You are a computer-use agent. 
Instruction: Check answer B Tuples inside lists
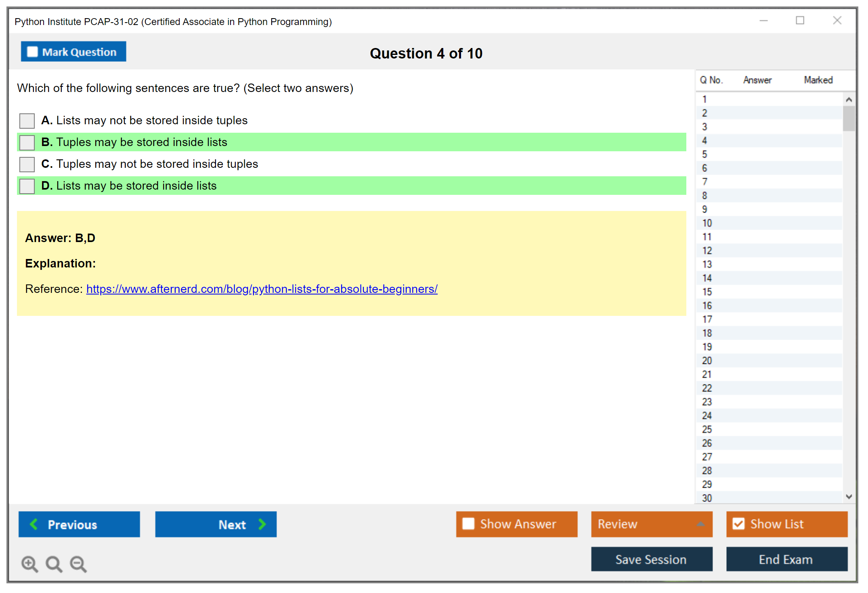[27, 142]
